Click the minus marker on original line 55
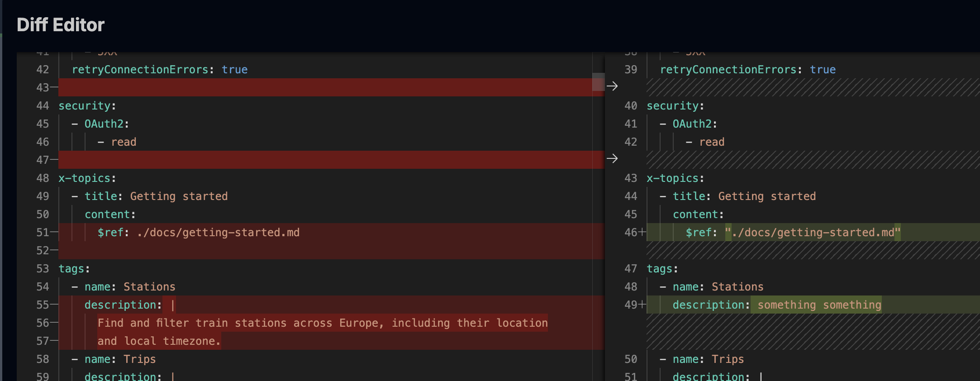 tap(54, 305)
